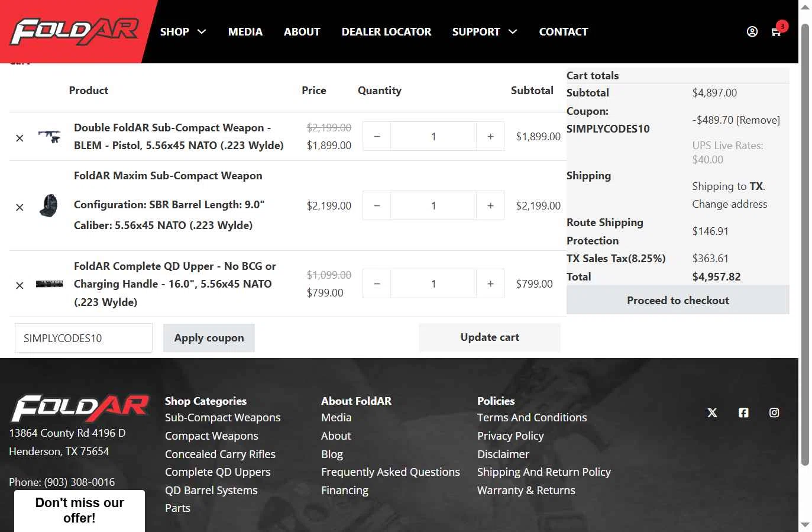The image size is (812, 532).
Task: Open Complete QD Upper product thumbnail
Action: [x=49, y=284]
